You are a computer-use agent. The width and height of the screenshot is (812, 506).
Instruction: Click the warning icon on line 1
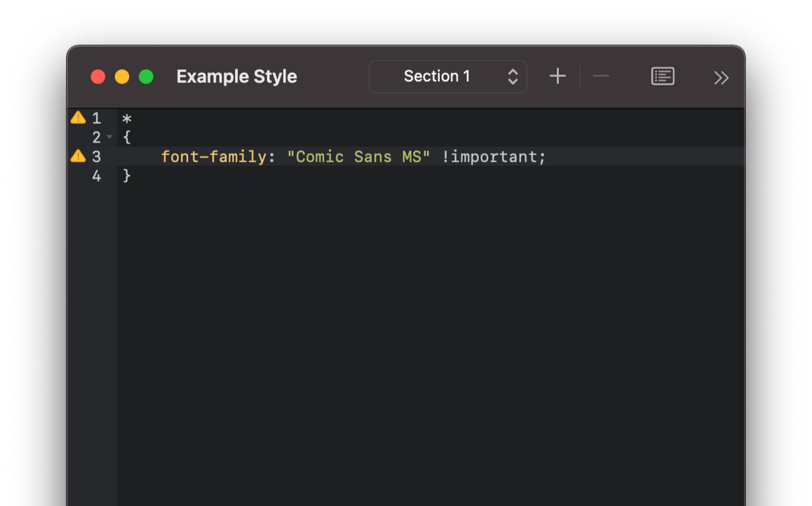(78, 117)
